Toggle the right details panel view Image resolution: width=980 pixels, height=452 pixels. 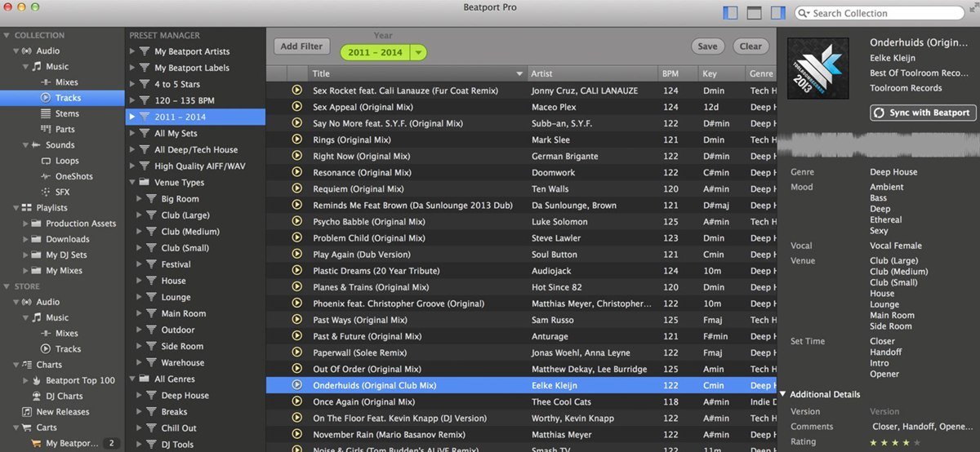pos(777,13)
